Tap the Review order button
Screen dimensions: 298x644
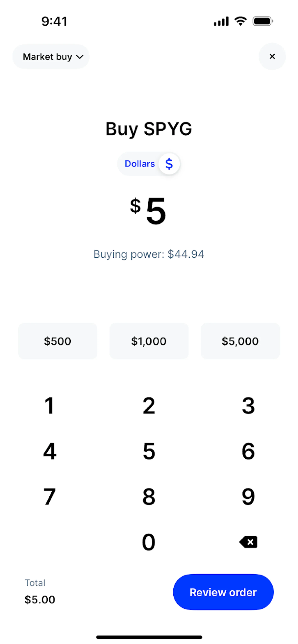pyautogui.click(x=223, y=592)
